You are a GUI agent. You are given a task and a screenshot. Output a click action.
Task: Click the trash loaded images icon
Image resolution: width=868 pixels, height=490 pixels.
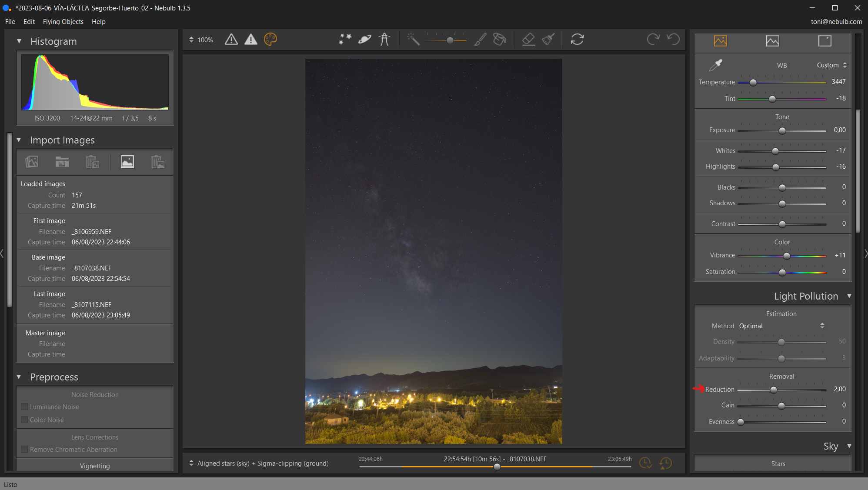pos(93,162)
